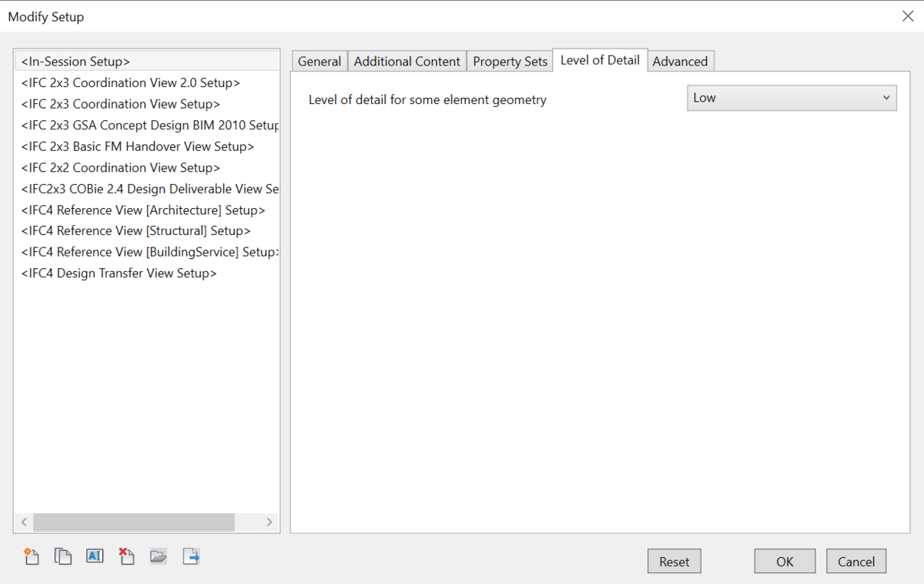924x584 pixels.
Task: Open the Additional Content tab
Action: (x=407, y=62)
